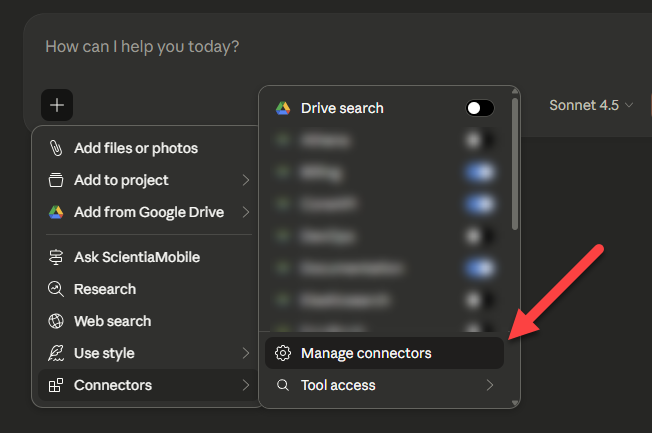Image resolution: width=652 pixels, height=433 pixels.
Task: Click the connectors list scrollbar thumb
Action: tap(515, 164)
